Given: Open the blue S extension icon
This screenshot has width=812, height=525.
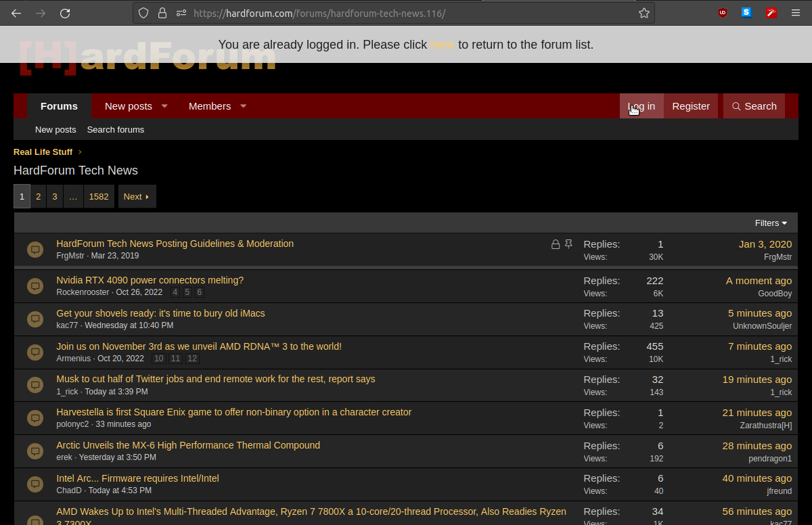Looking at the screenshot, I should coord(746,13).
